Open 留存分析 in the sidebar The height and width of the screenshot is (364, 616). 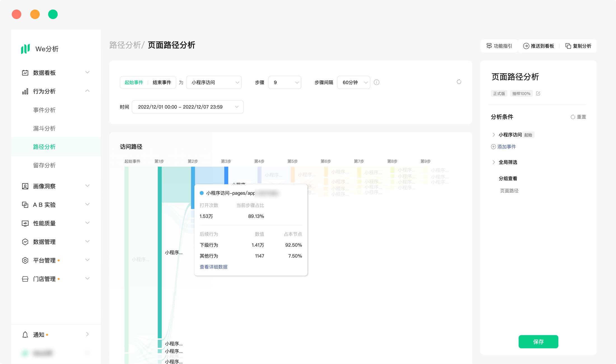44,165
